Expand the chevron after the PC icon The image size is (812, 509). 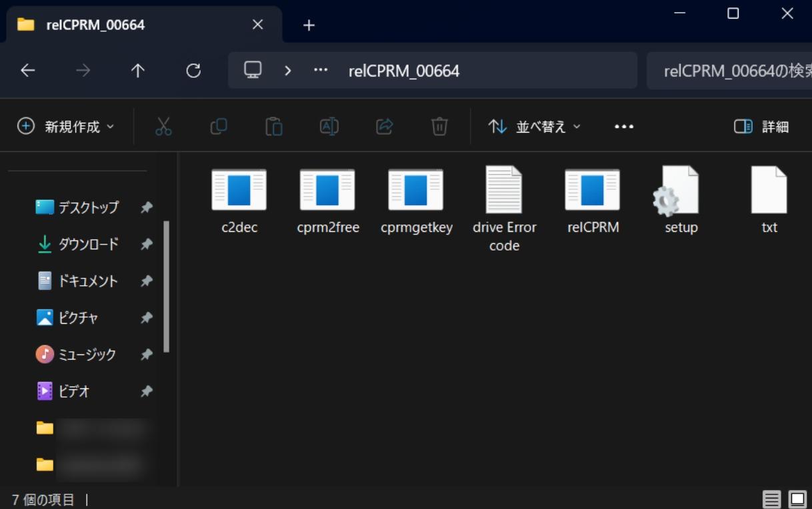pyautogui.click(x=288, y=71)
